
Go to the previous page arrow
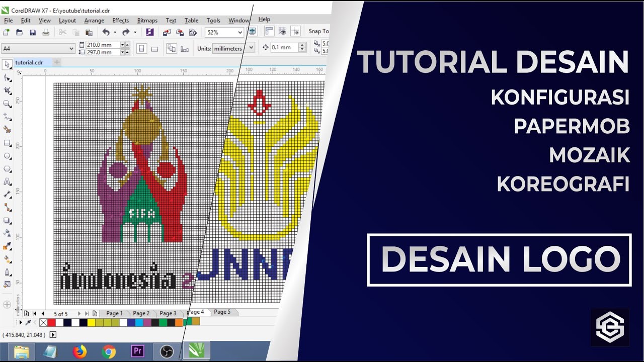click(x=43, y=313)
